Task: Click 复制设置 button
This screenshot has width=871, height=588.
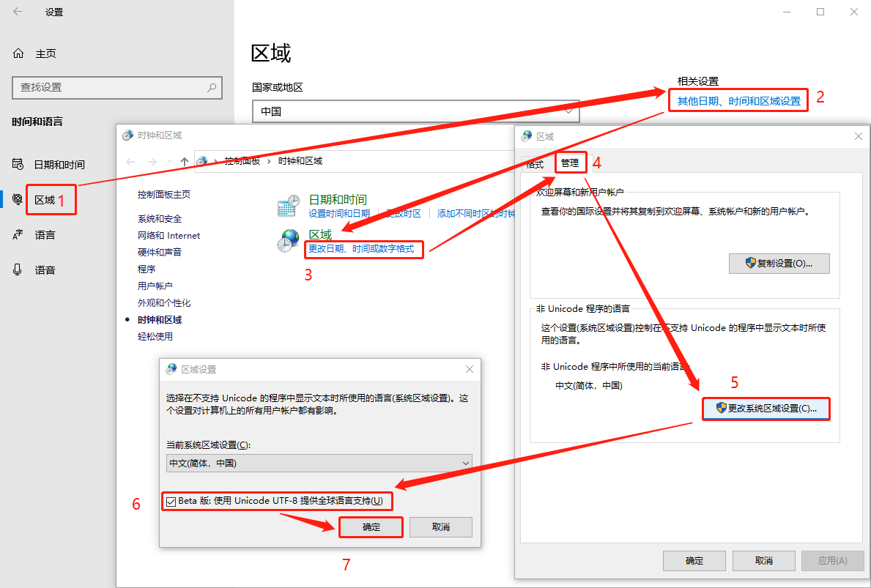Action: [x=779, y=263]
